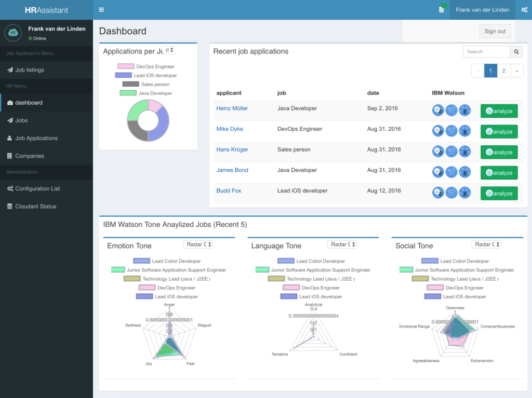Toggle the Sales person legend in the doughnut chart

pyautogui.click(x=146, y=84)
